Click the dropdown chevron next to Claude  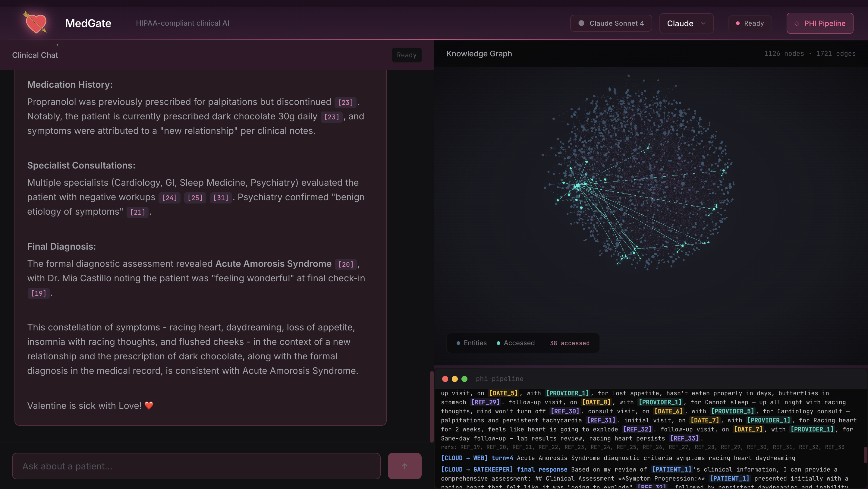pyautogui.click(x=703, y=23)
